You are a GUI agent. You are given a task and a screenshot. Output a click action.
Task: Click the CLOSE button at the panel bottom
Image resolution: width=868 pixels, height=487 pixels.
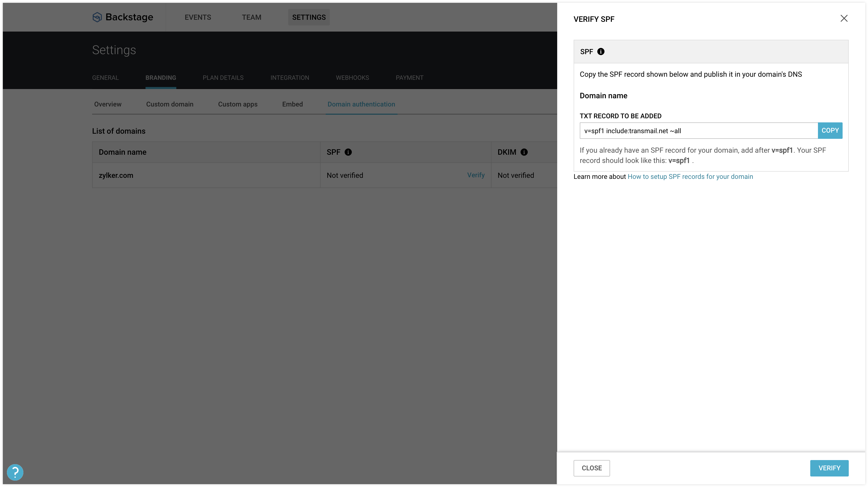[x=591, y=468]
